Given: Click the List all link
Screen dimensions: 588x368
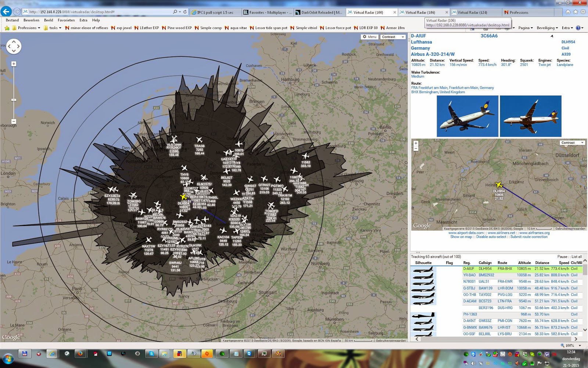Looking at the screenshot, I should pyautogui.click(x=577, y=257).
